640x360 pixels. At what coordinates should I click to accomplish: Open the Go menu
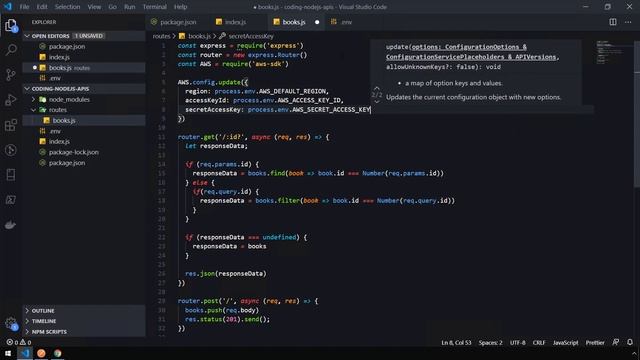pos(113,7)
